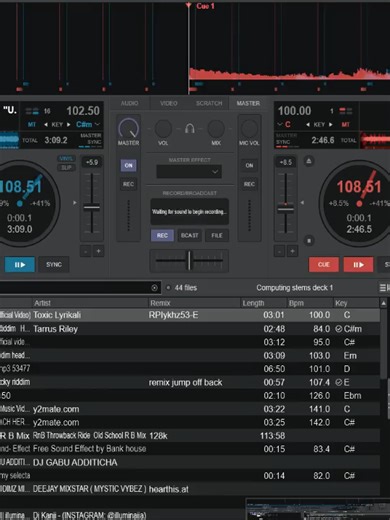Open the MASTER EFFECT dropdown
Viewport: 390px width, 520px height.
click(x=189, y=172)
